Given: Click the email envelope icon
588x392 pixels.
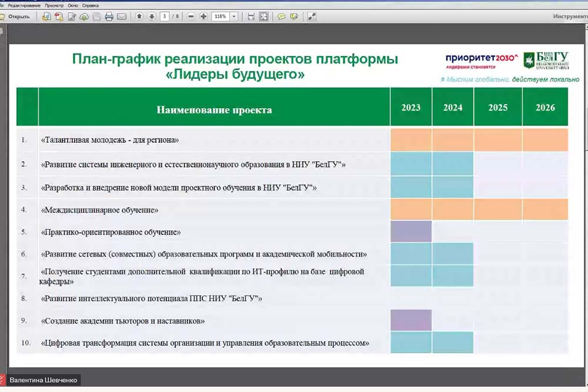Looking at the screenshot, I should (x=122, y=16).
